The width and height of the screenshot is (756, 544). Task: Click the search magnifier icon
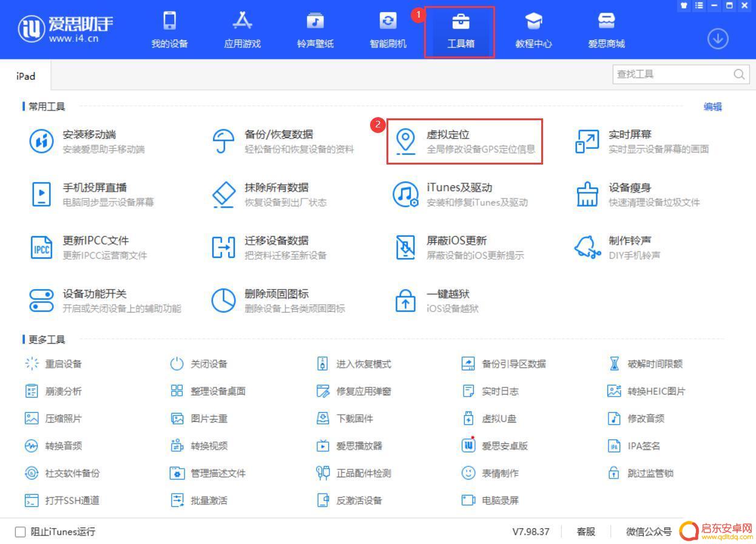[x=739, y=74]
